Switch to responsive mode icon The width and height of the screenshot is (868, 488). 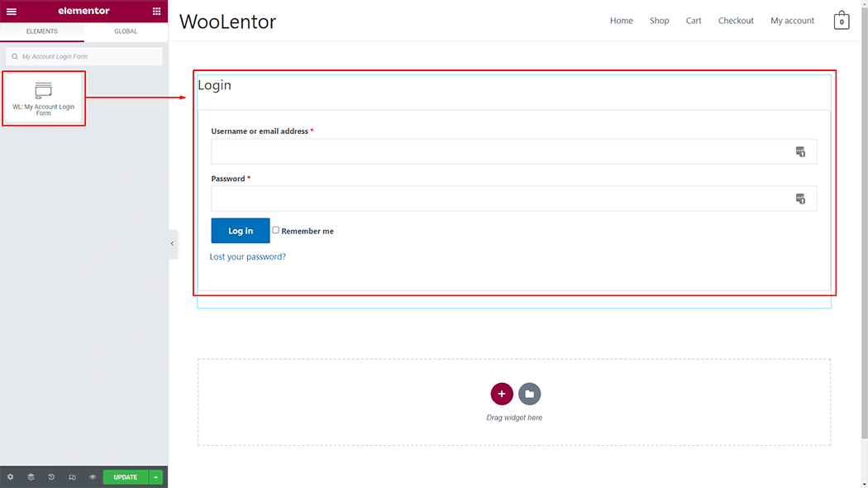click(x=72, y=477)
